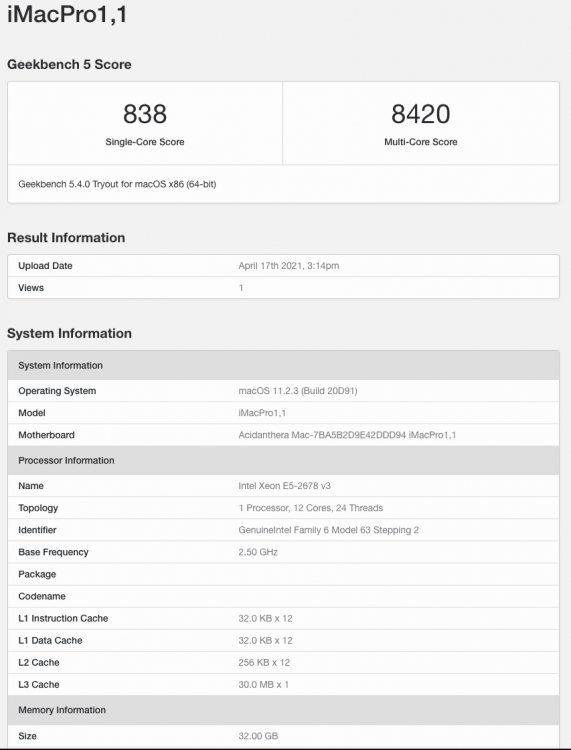Click the Memory Information table header
The image size is (571, 750).
(283, 710)
